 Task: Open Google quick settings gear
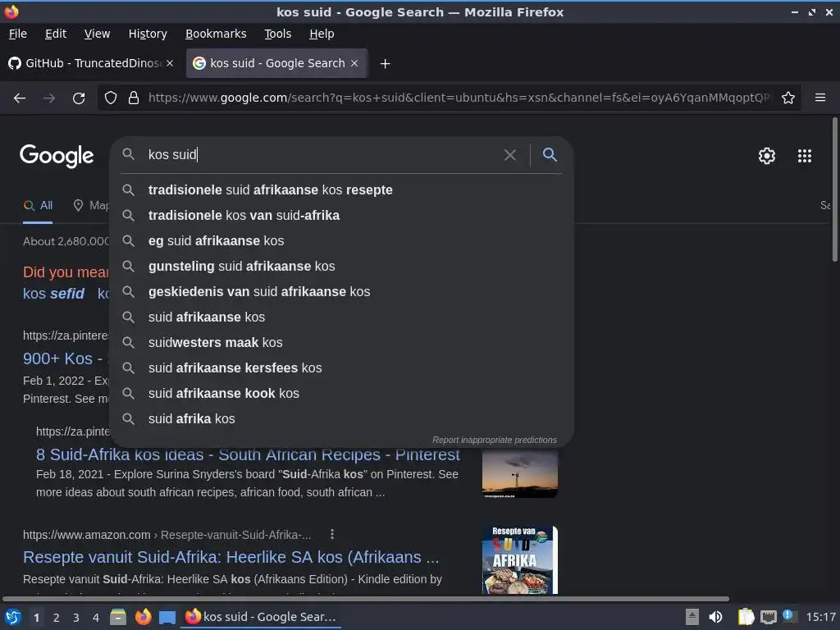tap(767, 156)
